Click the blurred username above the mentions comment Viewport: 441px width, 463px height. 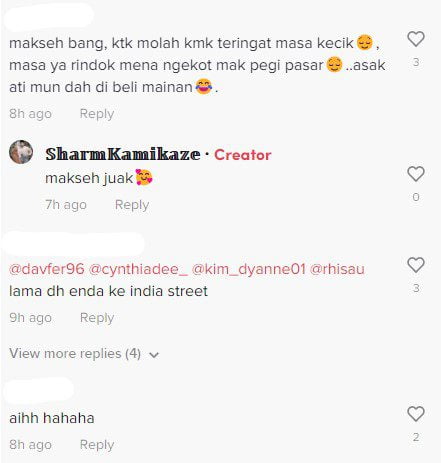click(x=74, y=244)
